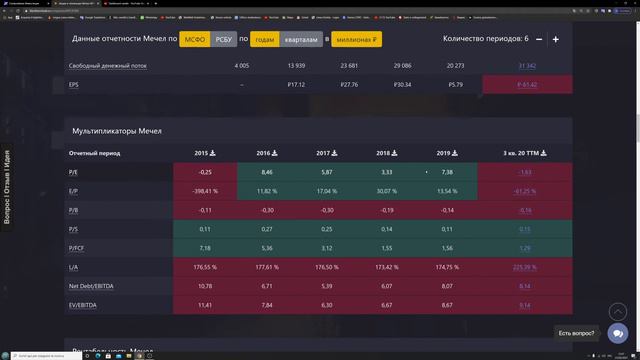Increase number of periods with plus

click(x=556, y=39)
